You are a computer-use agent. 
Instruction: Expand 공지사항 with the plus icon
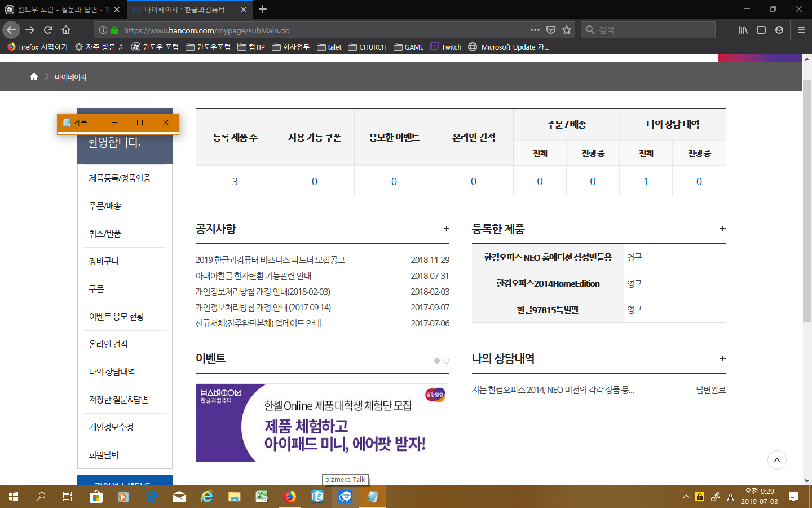point(446,229)
